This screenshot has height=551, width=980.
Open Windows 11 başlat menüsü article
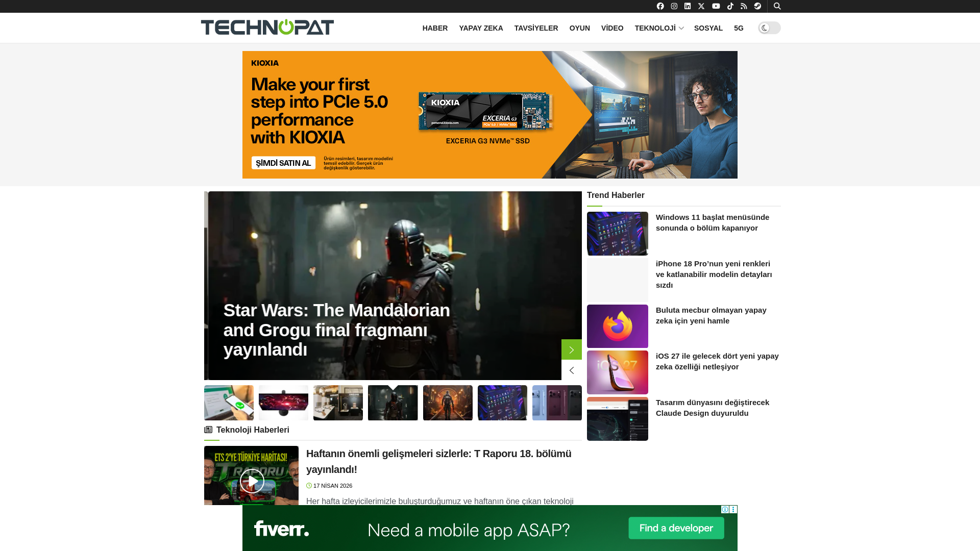(x=713, y=222)
